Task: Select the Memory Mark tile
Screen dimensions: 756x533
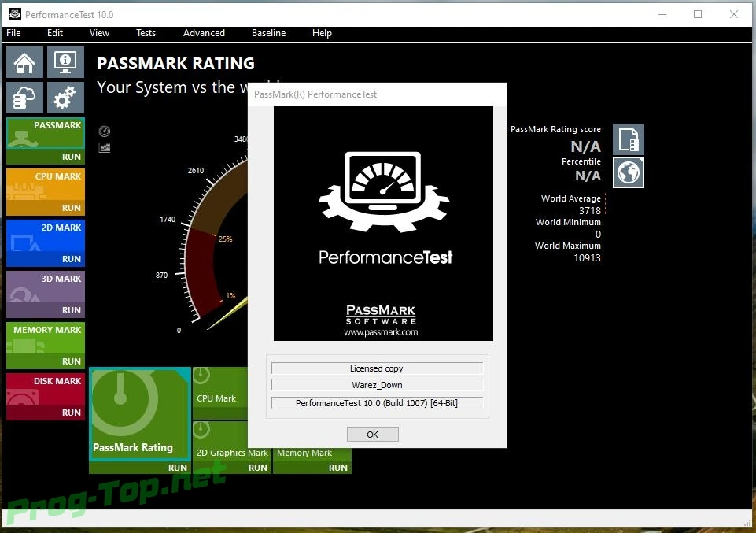Action: tap(312, 454)
